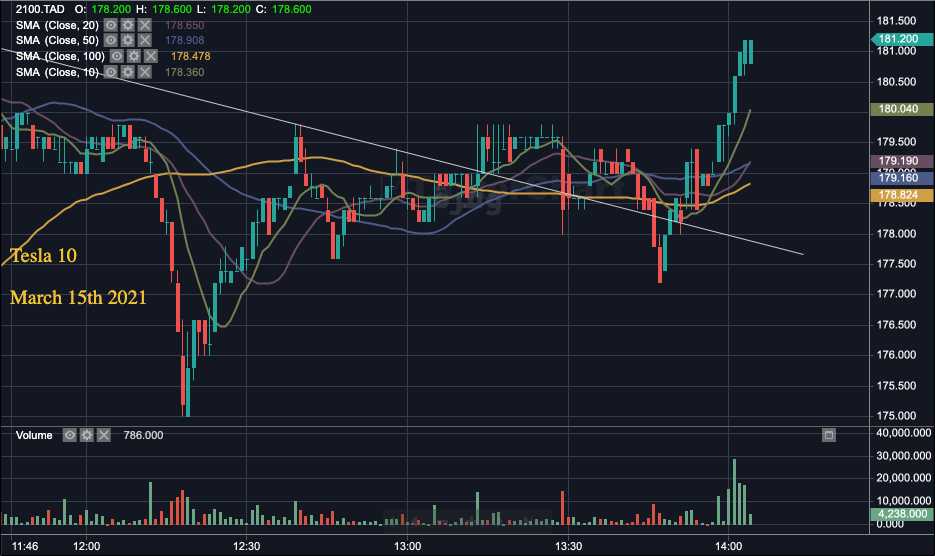
Task: Click the 12:30 time axis label
Action: point(246,546)
